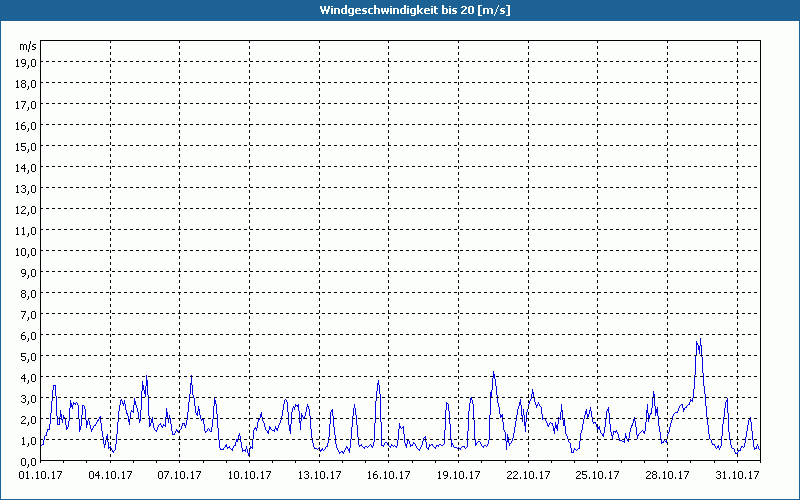Click the highest wind peak near 6 m/s
The image size is (800, 500).
coord(700,339)
